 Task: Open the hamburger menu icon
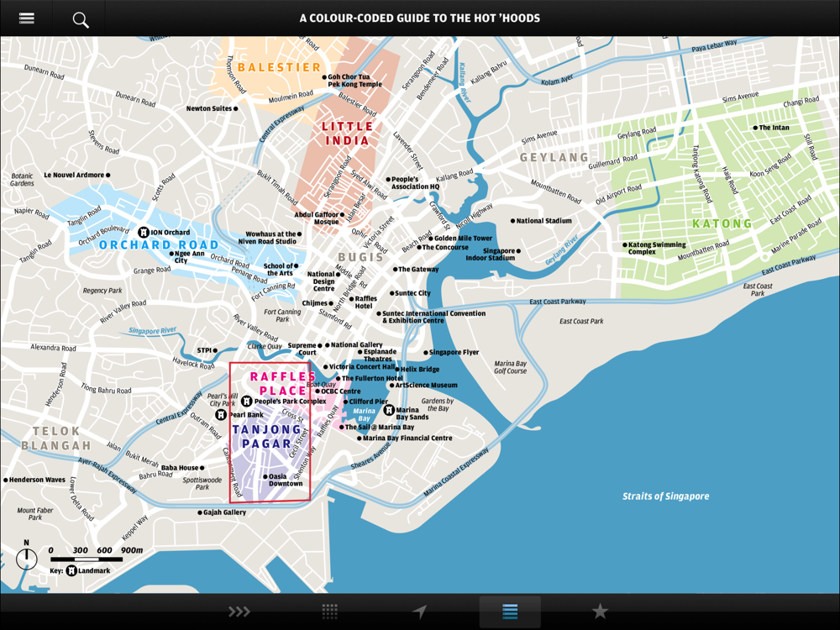(x=26, y=18)
